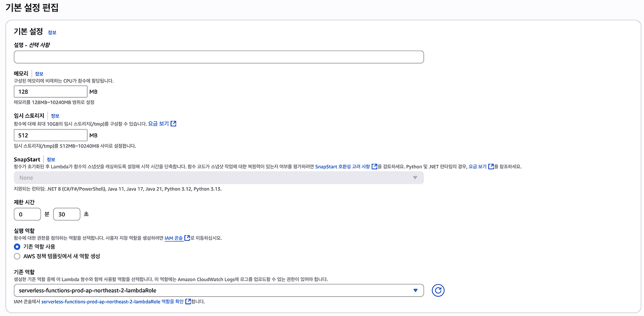Open serverless-functions-prod-ap-northeast-2-lambdaRole 역할을 확인 link

tap(112, 301)
